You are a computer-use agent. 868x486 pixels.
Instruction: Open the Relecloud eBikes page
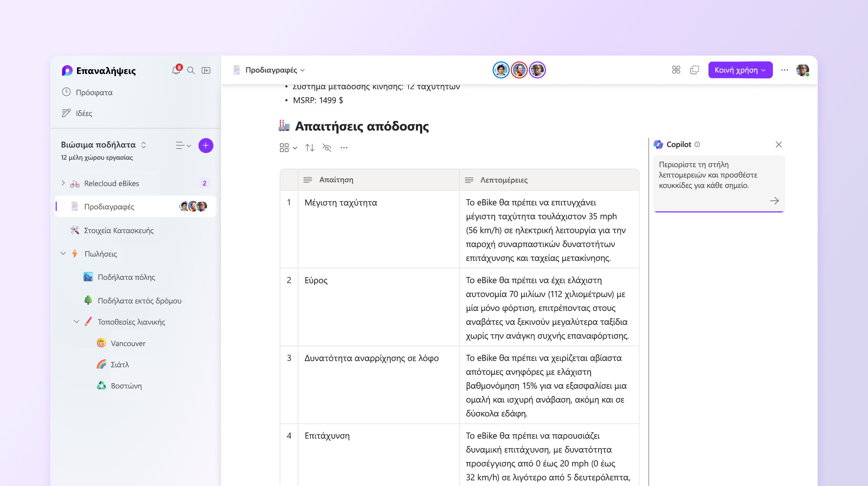coord(111,183)
